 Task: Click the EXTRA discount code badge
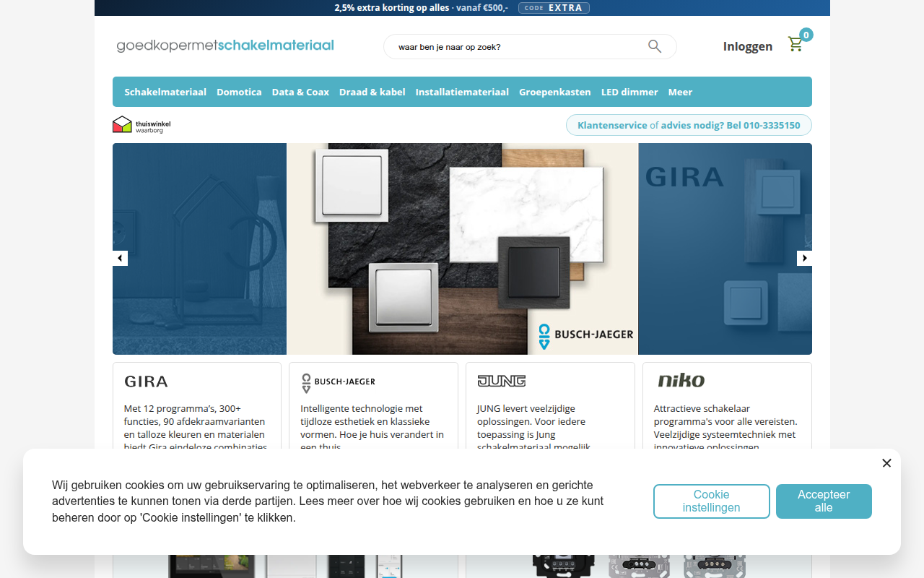(554, 8)
